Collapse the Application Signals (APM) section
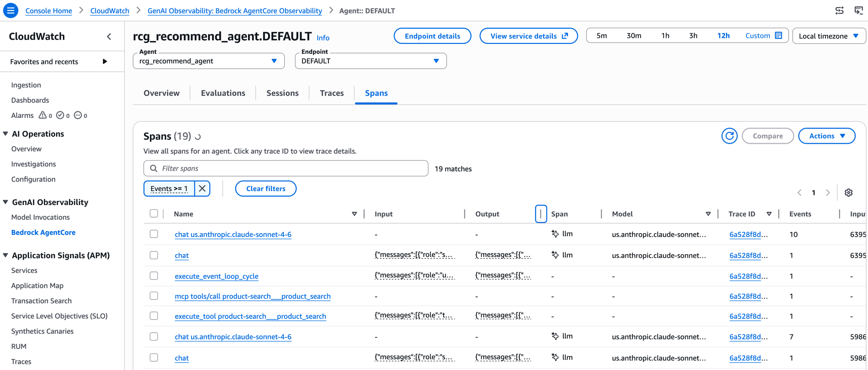Viewport: 868px width, 370px height. tap(6, 255)
